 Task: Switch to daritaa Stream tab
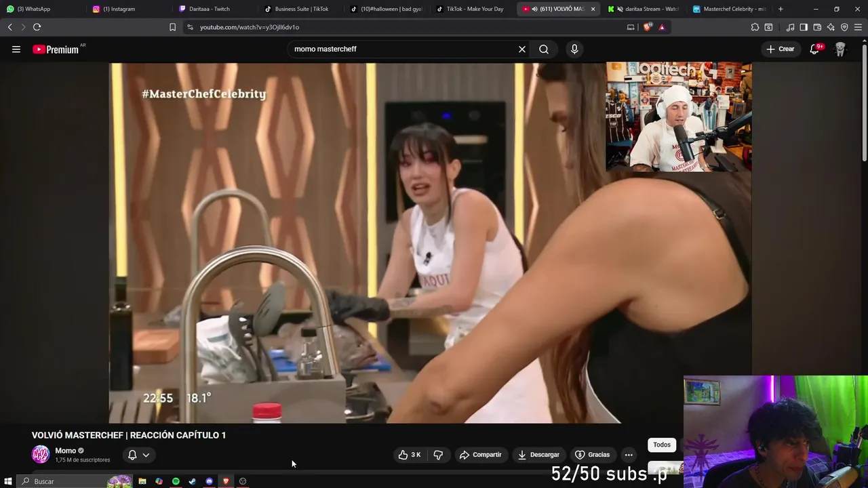(x=646, y=9)
